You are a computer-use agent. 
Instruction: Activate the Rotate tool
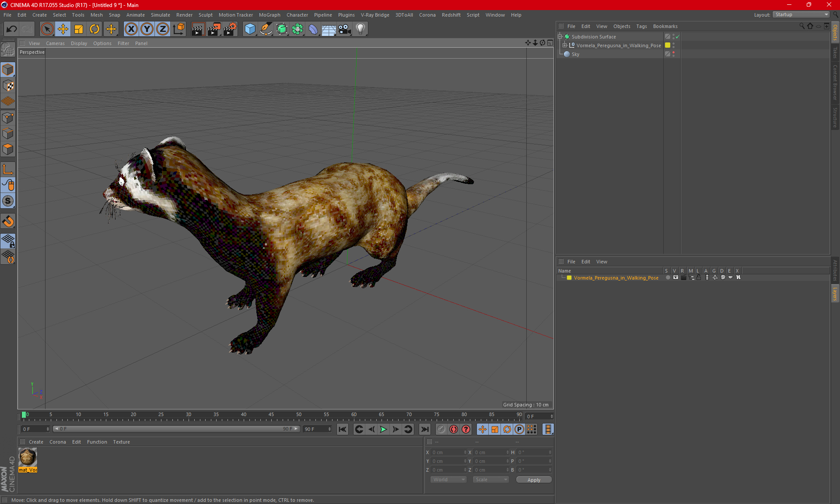pos(94,29)
